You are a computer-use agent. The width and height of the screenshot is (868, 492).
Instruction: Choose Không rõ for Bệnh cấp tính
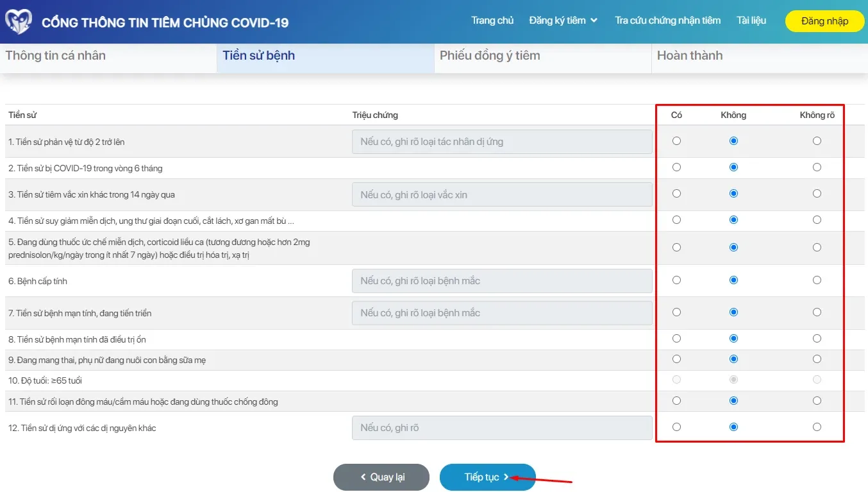[x=817, y=280]
